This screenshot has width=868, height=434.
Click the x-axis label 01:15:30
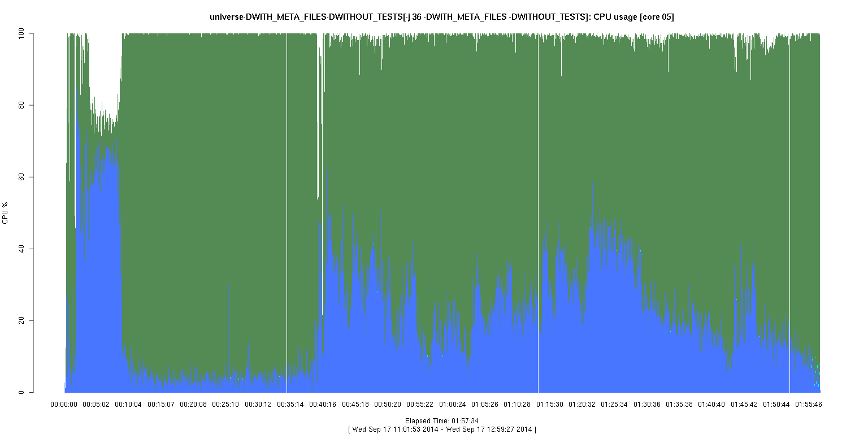550,405
